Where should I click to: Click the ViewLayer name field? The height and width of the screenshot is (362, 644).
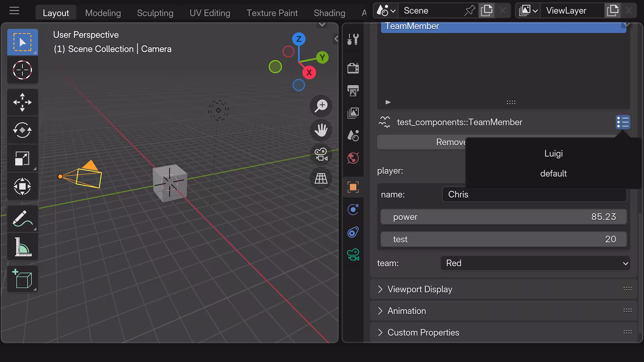[572, 11]
